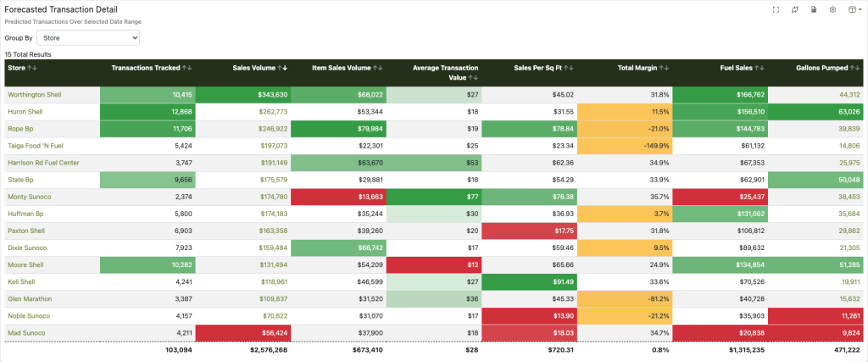Select the Paxton Shell store link
Image resolution: width=868 pixels, height=362 pixels.
point(26,231)
